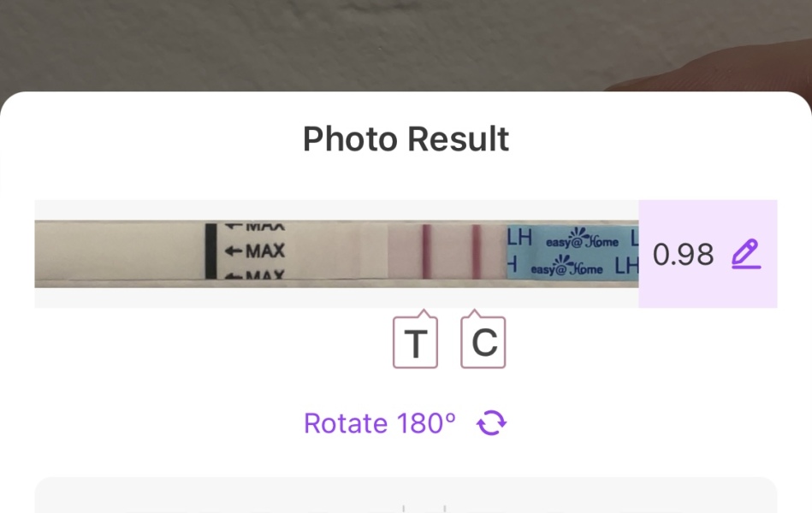Tap the control line on the strip
The height and width of the screenshot is (513, 812).
(476, 254)
